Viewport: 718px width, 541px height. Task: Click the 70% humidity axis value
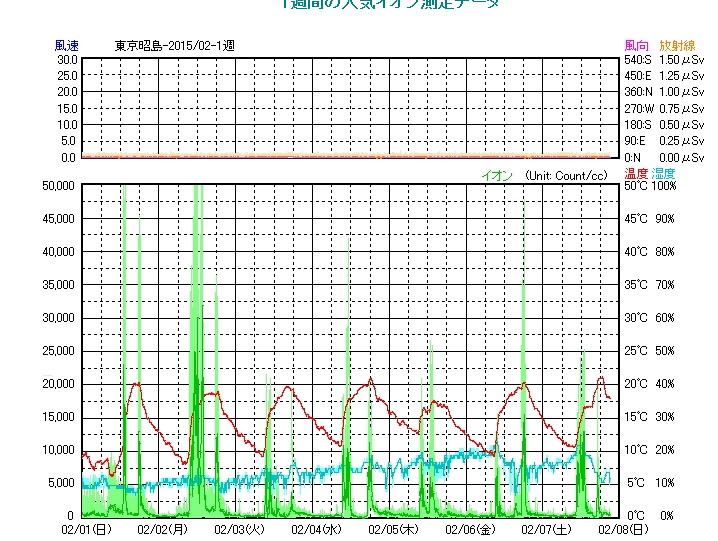click(665, 285)
